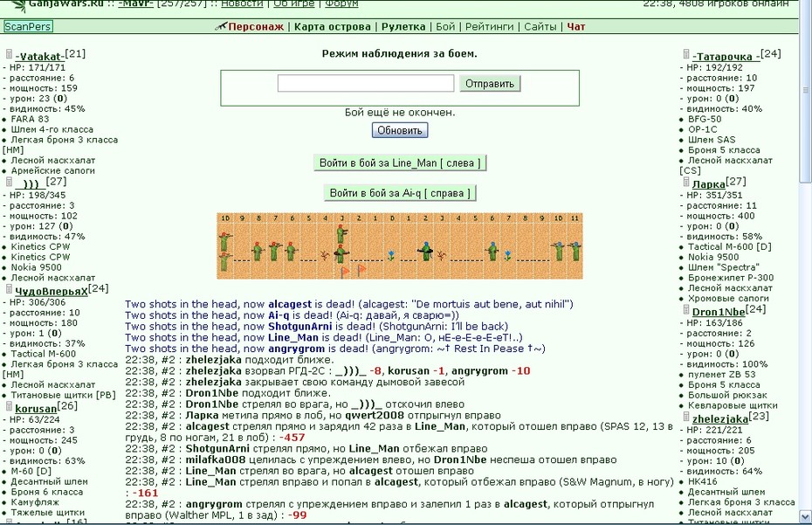812x525 pixels.
Task: Open Dron1Nbe player profile link
Action: click(x=719, y=312)
